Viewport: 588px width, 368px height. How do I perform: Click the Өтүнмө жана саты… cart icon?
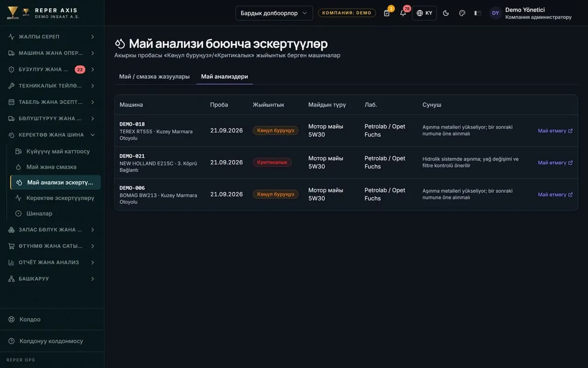pyautogui.click(x=11, y=246)
